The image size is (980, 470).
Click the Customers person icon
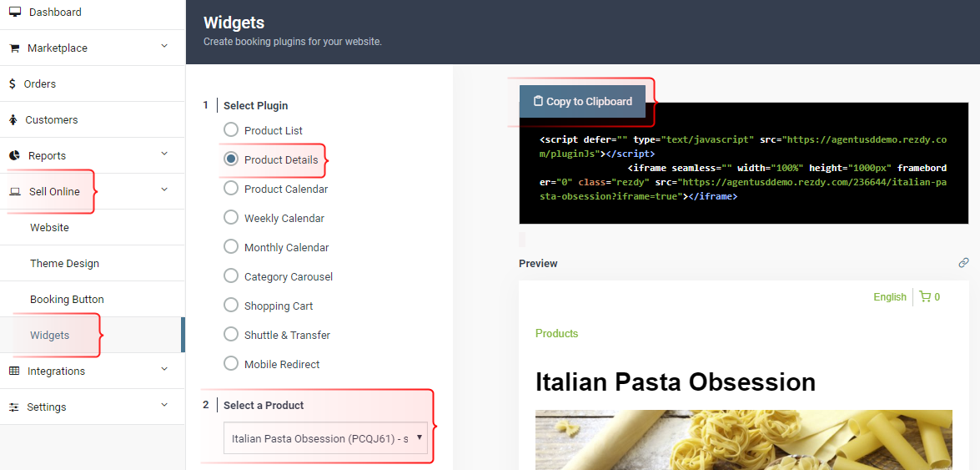coord(13,119)
